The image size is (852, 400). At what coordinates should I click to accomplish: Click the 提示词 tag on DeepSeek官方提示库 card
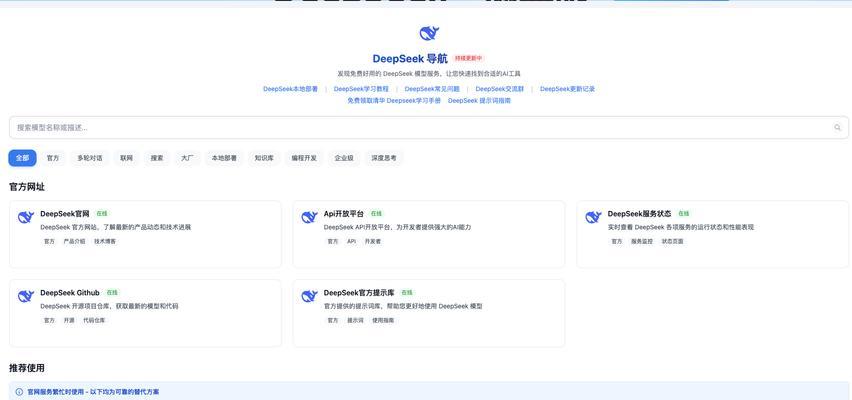(355, 321)
